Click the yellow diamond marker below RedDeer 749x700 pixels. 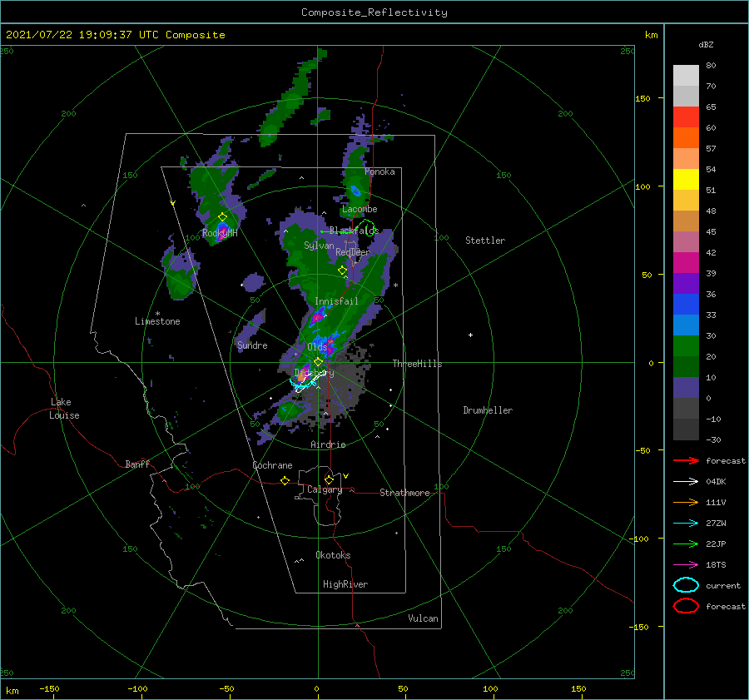[342, 271]
